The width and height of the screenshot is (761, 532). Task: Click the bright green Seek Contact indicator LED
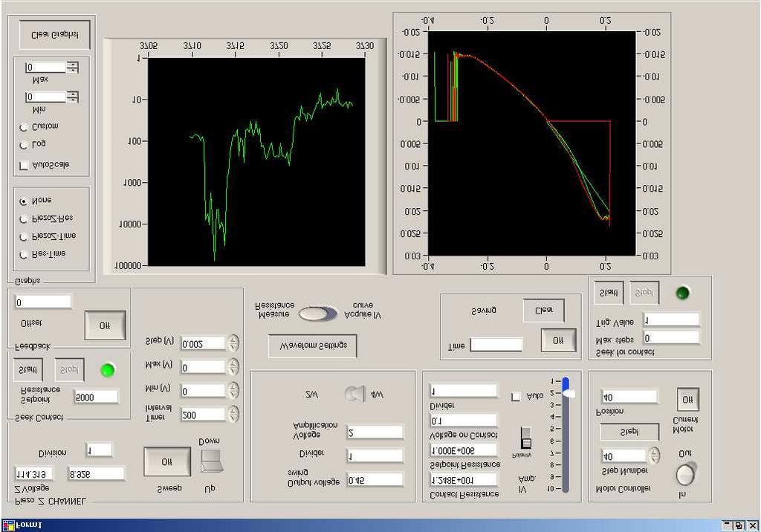pos(107,370)
